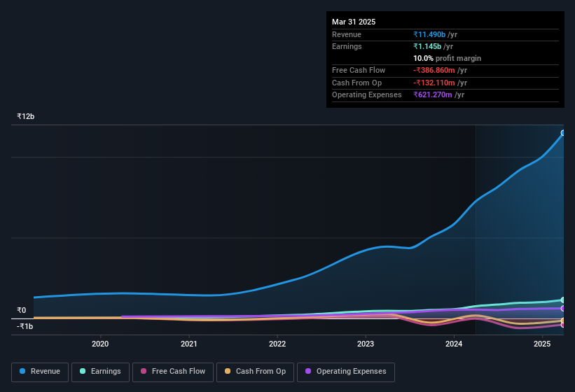This screenshot has width=575, height=392.
Task: Toggle the Revenue legend button
Action: click(x=40, y=372)
